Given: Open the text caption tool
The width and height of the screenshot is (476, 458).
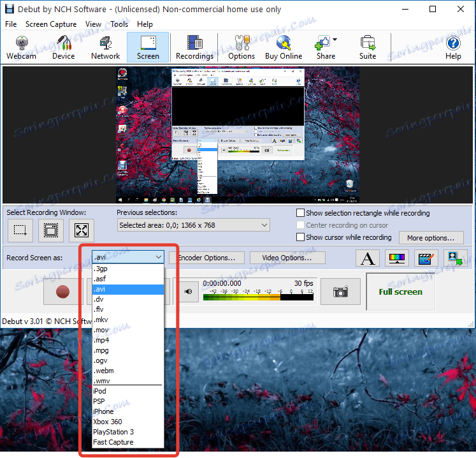Looking at the screenshot, I should point(368,258).
